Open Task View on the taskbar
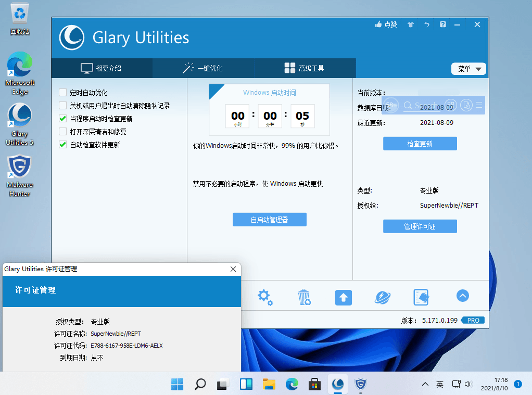This screenshot has height=395, width=532. point(223,384)
